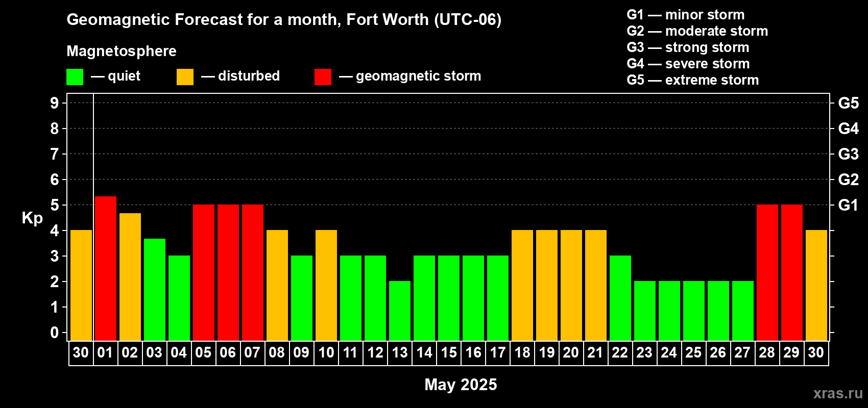Click the Kp value 5 on left axis
868x408 pixels.
point(55,205)
